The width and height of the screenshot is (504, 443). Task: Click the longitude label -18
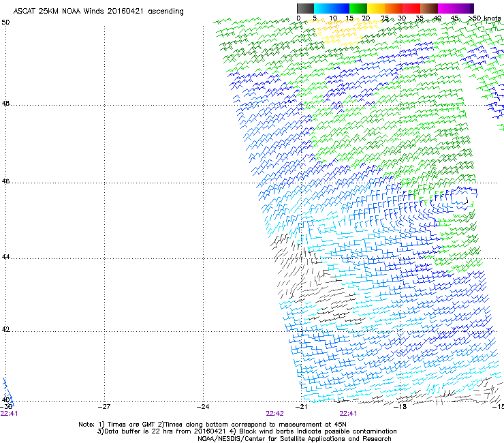[x=400, y=406]
